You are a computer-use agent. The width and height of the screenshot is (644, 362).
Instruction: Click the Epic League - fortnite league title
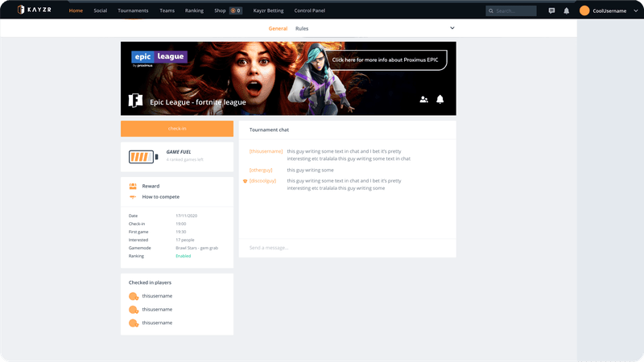pyautogui.click(x=198, y=102)
